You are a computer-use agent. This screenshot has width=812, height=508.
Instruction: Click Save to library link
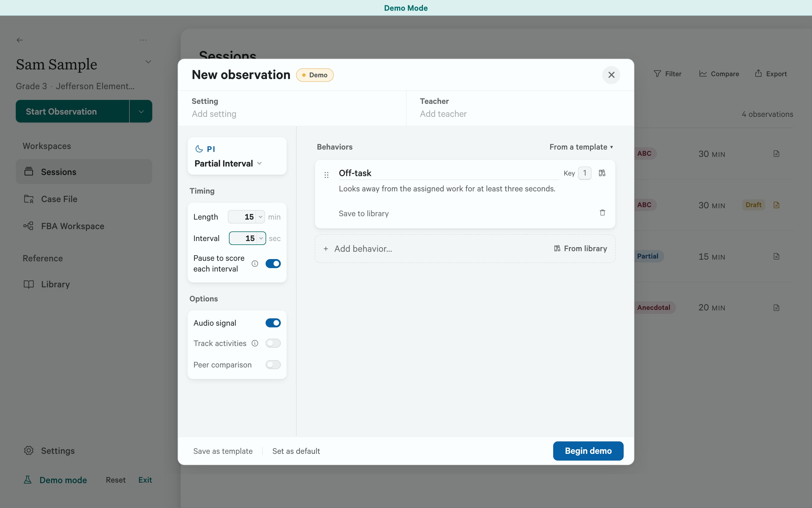(364, 214)
